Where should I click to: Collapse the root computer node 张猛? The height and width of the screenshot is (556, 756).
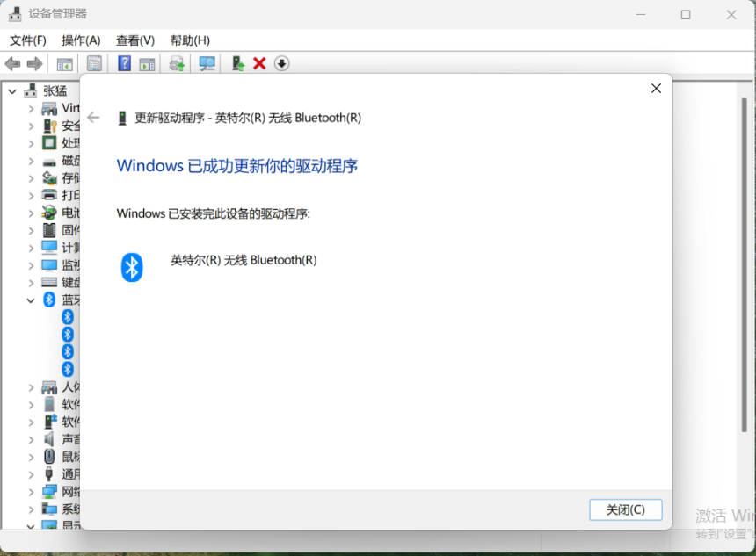(12, 91)
